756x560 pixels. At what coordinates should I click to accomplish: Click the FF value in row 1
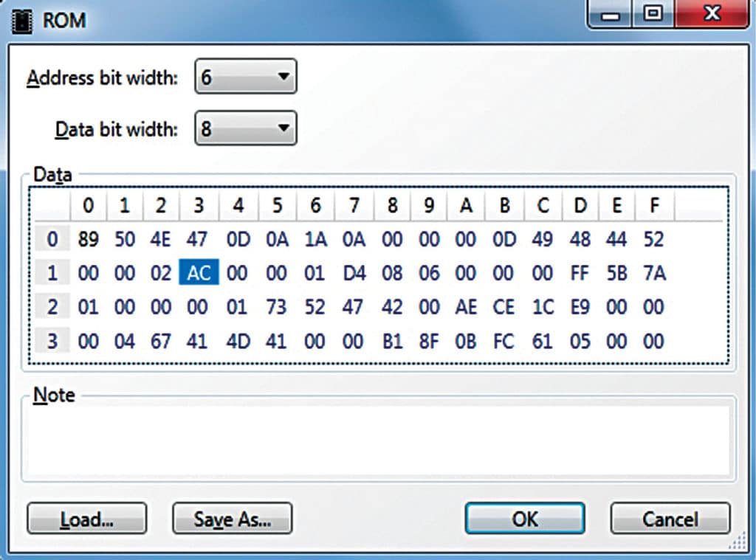(579, 272)
